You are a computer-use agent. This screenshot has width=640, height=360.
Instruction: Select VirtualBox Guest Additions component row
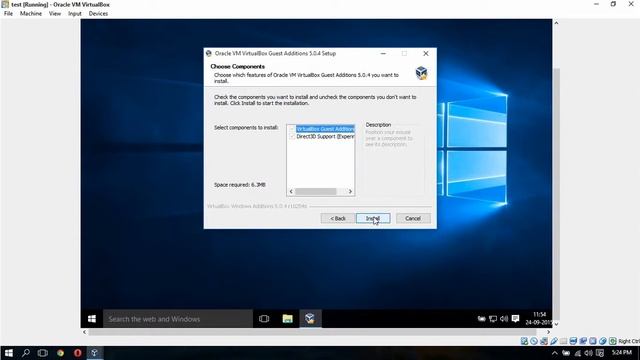(325, 129)
